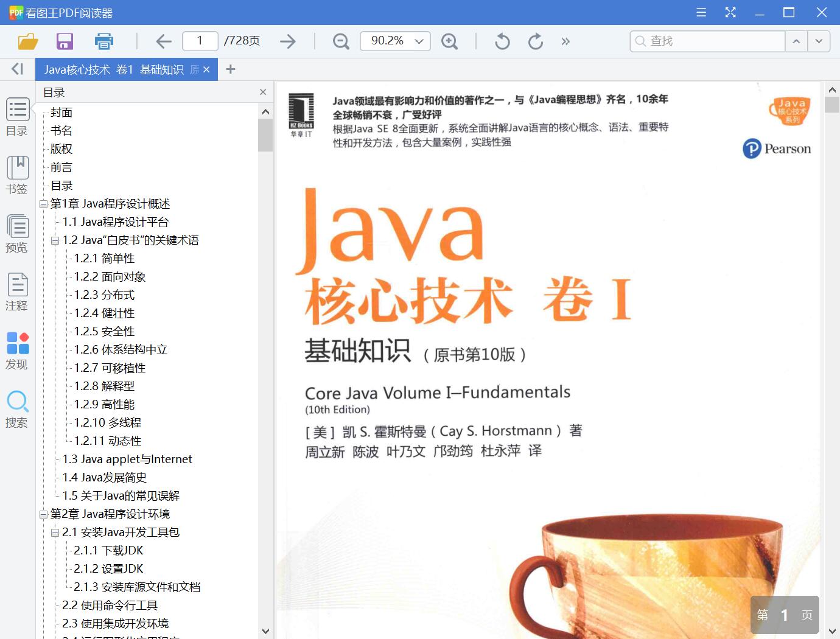Jump to the 书名 outline entry
Screen dimensions: 840x639
(61, 131)
